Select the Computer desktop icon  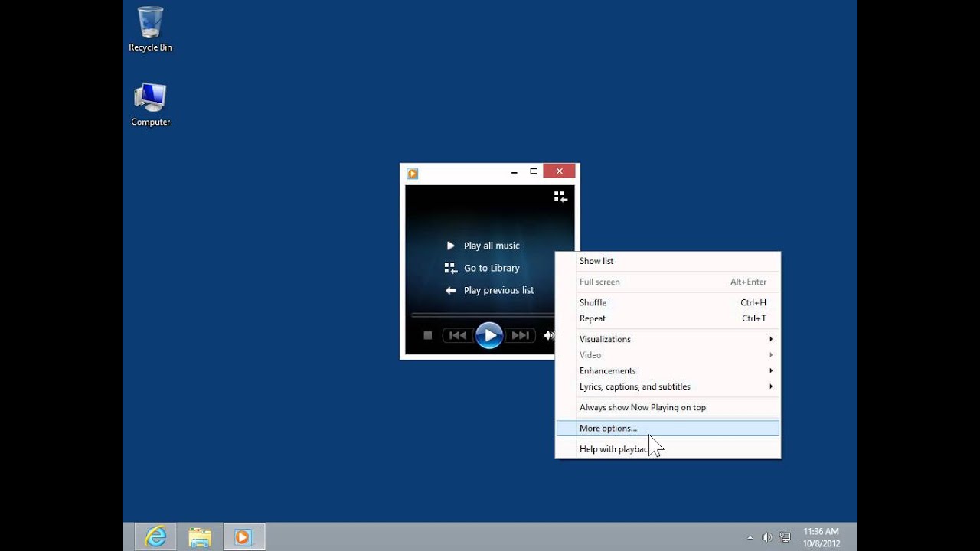tap(150, 105)
